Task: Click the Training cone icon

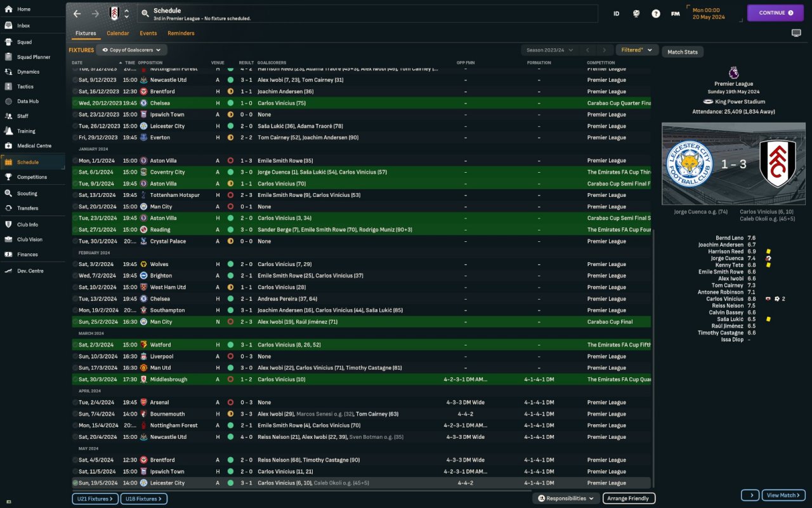Action: pyautogui.click(x=8, y=131)
